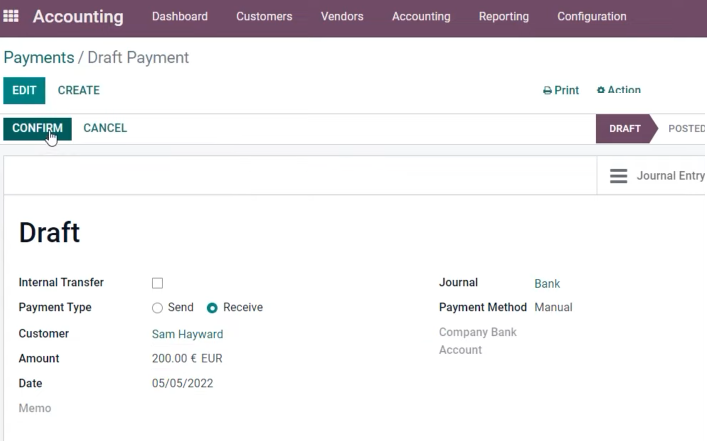The width and height of the screenshot is (707, 441).
Task: Click the Journal Entry hamburger icon
Action: (618, 176)
